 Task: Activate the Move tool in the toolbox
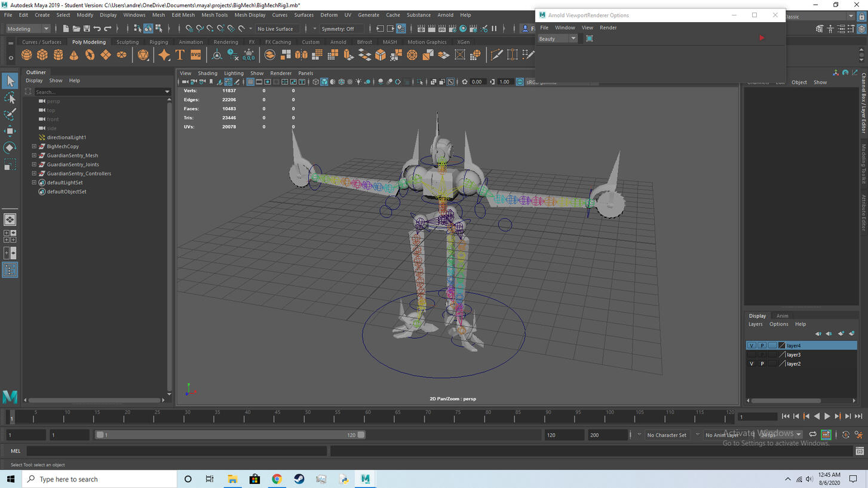(10, 131)
